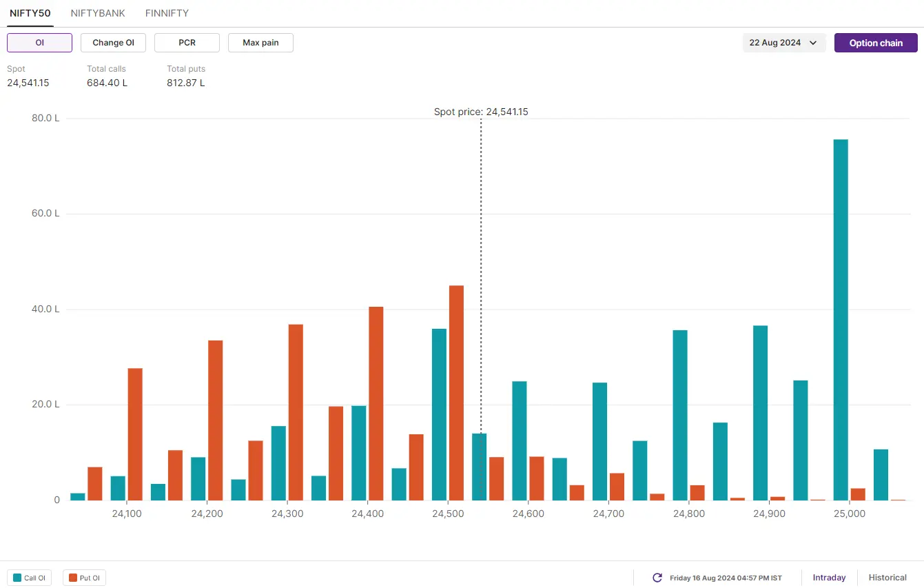
Task: Click the Spot value 24,541.15 in header
Action: pos(28,83)
